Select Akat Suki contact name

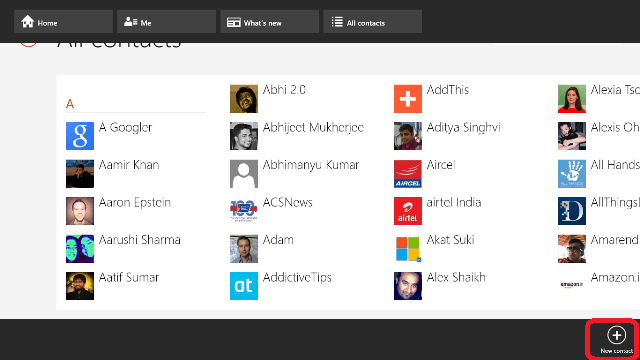[x=451, y=240]
